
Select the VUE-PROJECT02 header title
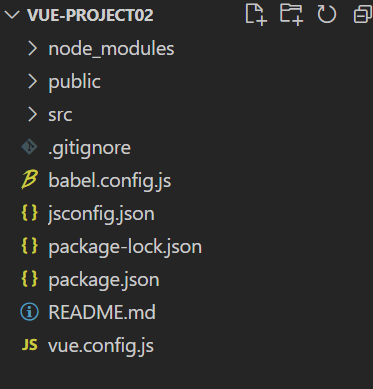90,15
